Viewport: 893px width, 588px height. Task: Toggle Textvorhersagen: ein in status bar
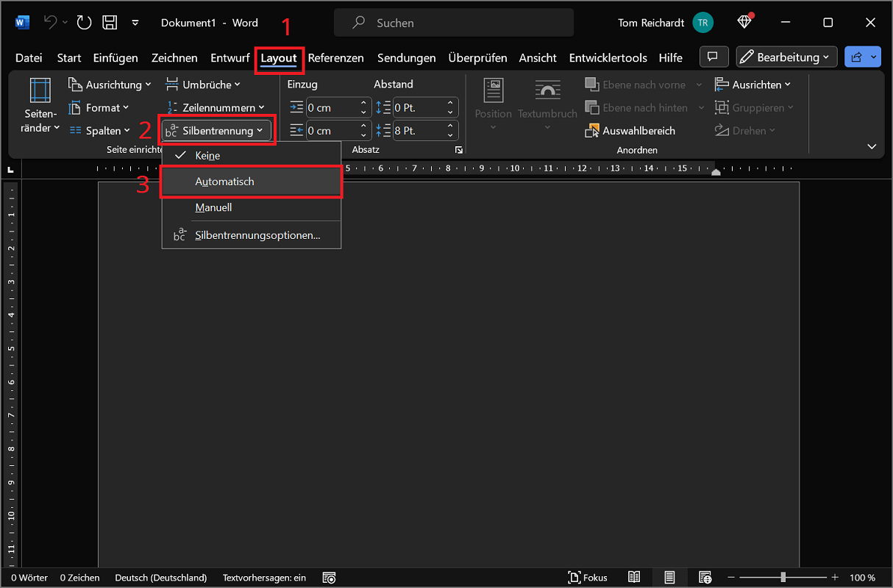[264, 578]
